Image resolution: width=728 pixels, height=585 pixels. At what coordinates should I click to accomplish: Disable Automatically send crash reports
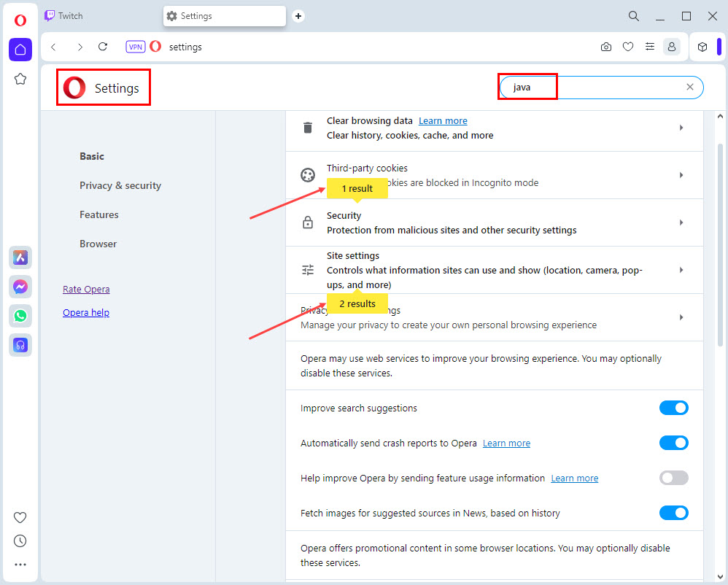[x=674, y=443]
